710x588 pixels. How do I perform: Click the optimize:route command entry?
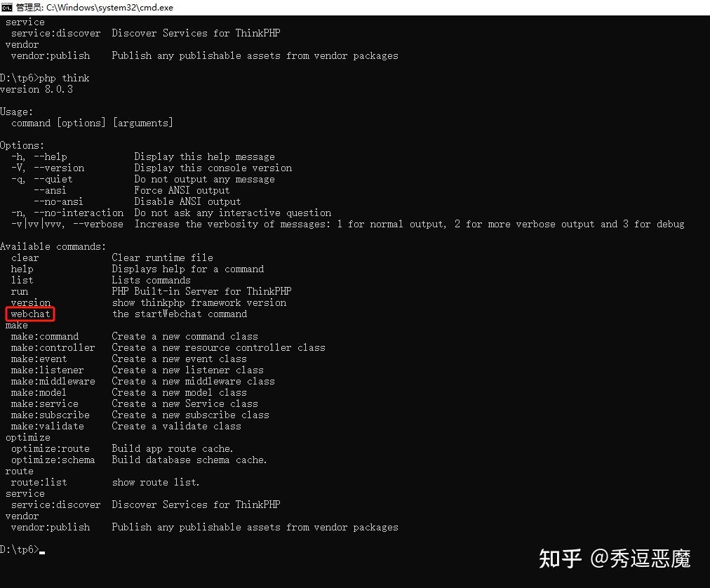point(50,448)
